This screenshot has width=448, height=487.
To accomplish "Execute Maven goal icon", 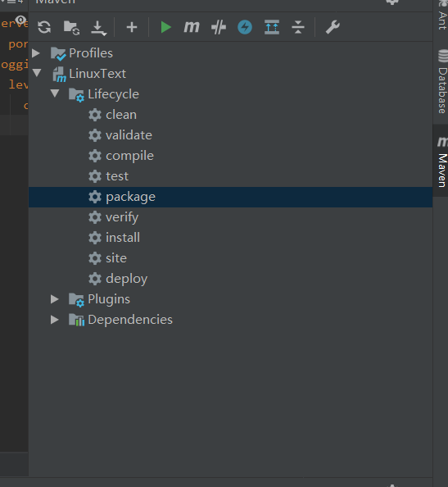I will coord(192,27).
